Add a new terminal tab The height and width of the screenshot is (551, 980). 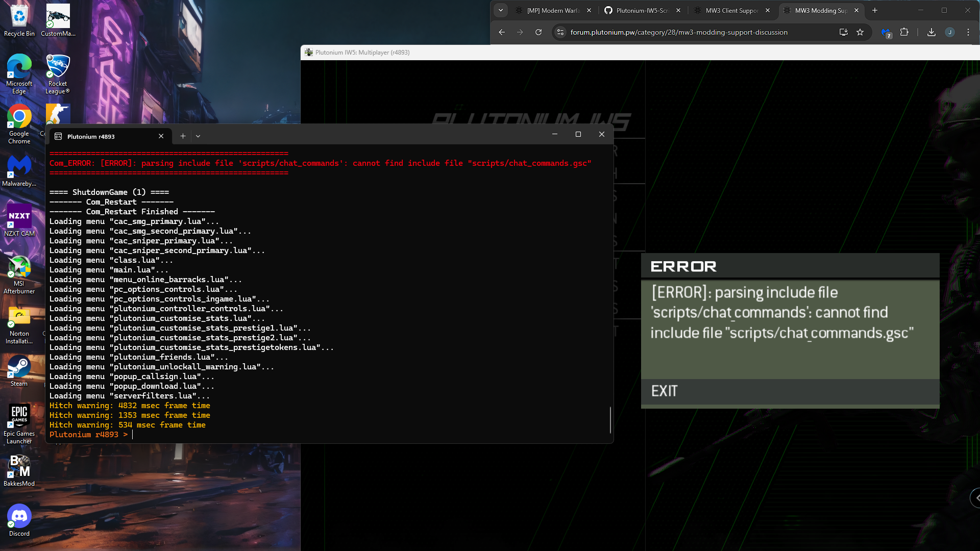pos(183,136)
